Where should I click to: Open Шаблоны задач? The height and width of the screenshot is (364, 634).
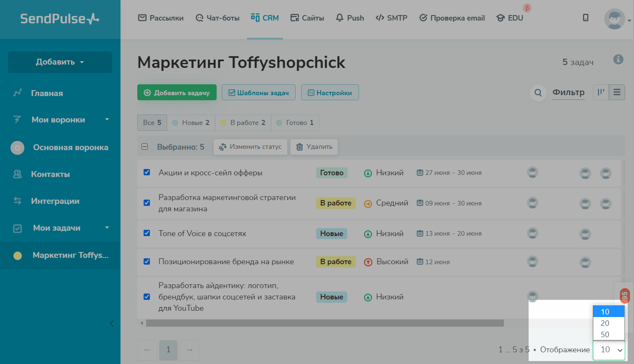[x=259, y=93]
